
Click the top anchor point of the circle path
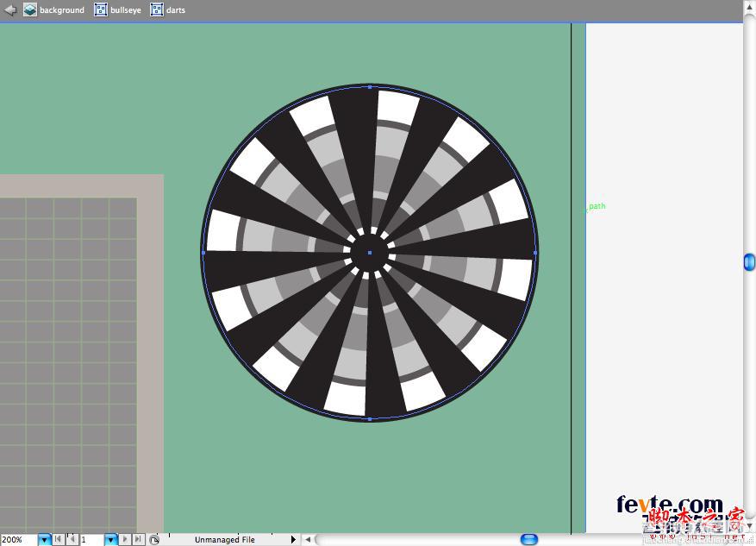(x=370, y=87)
